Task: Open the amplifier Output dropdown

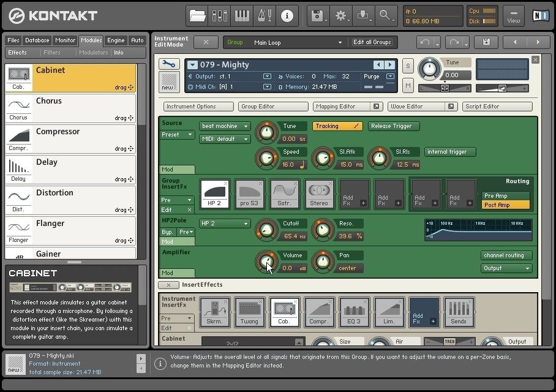Action: [506, 268]
